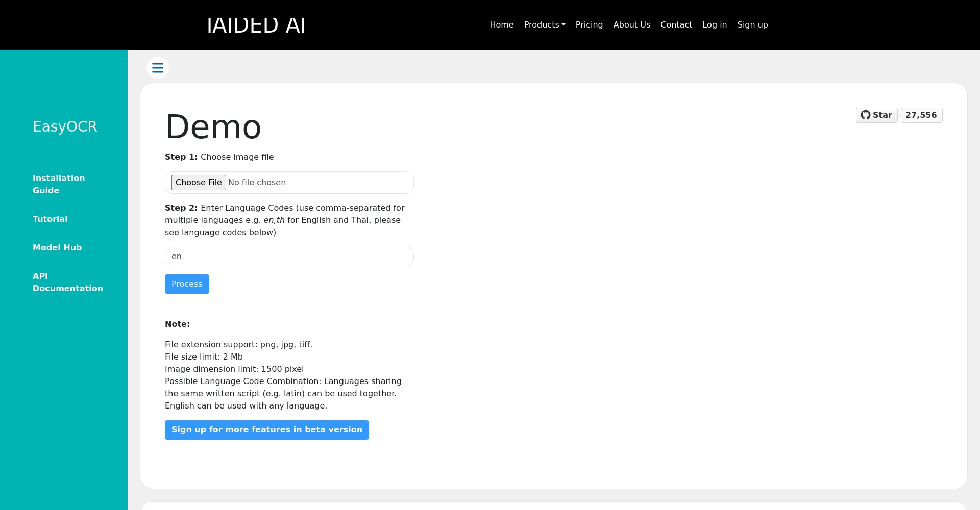Click the Log in link
This screenshot has width=980, height=510.
point(714,25)
